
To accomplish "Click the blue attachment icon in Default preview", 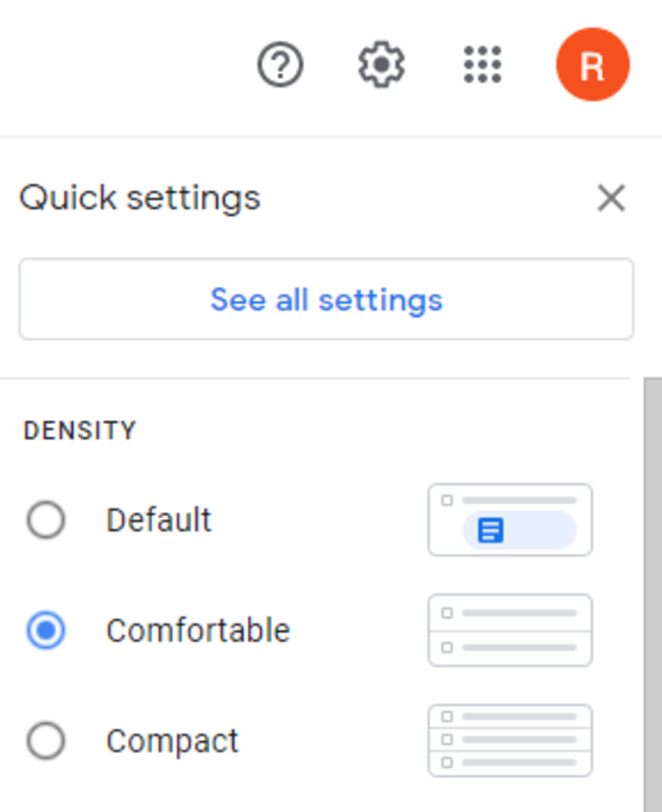I will click(490, 530).
